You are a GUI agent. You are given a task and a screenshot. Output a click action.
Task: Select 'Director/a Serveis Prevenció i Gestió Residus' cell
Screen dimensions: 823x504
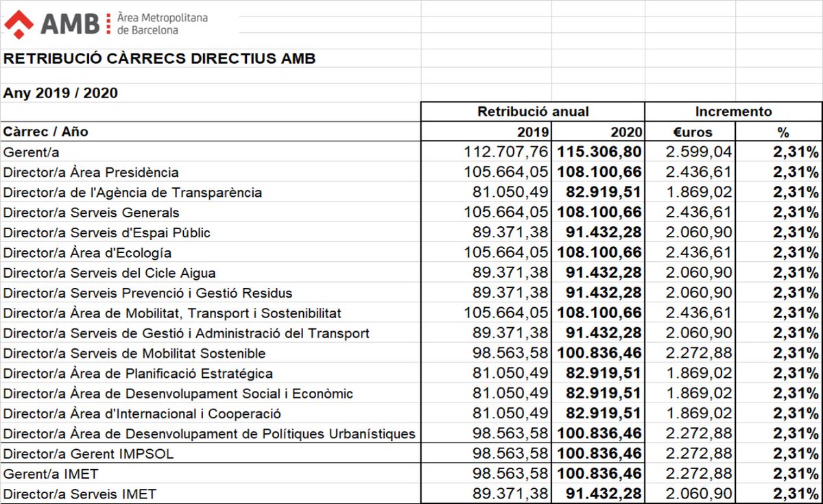coord(211,292)
